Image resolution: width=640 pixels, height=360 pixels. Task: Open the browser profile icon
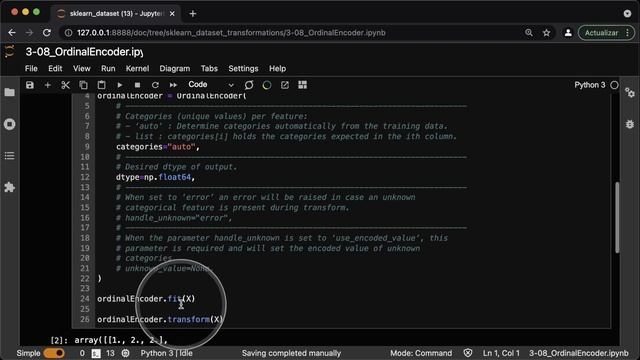click(x=568, y=33)
